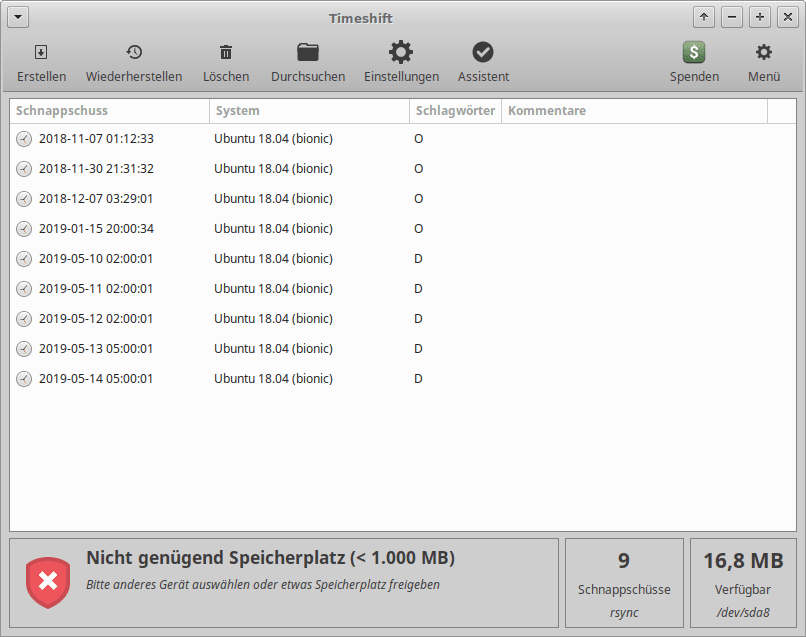Click the Erstellen (create snapshot) icon
806x637 pixels.
tap(41, 52)
